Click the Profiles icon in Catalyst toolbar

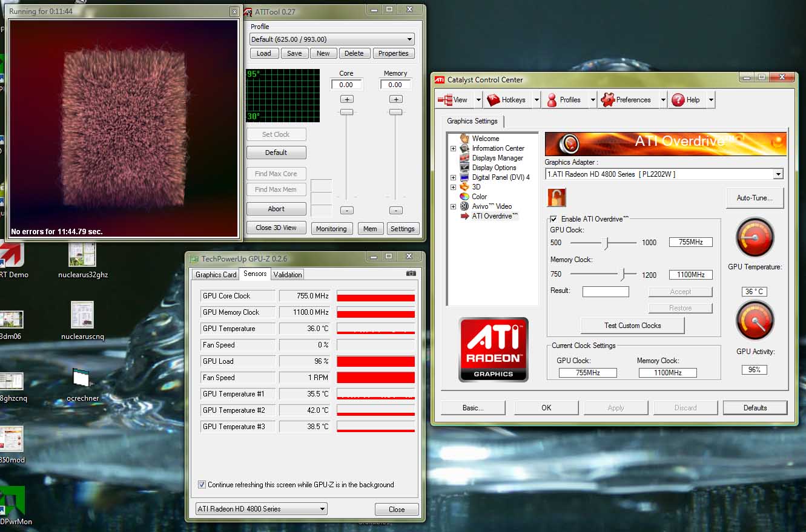coord(552,100)
